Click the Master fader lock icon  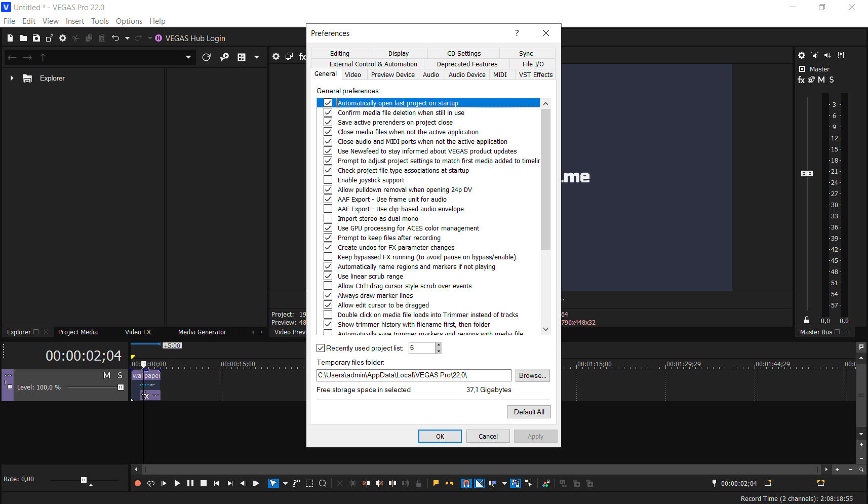[807, 320]
